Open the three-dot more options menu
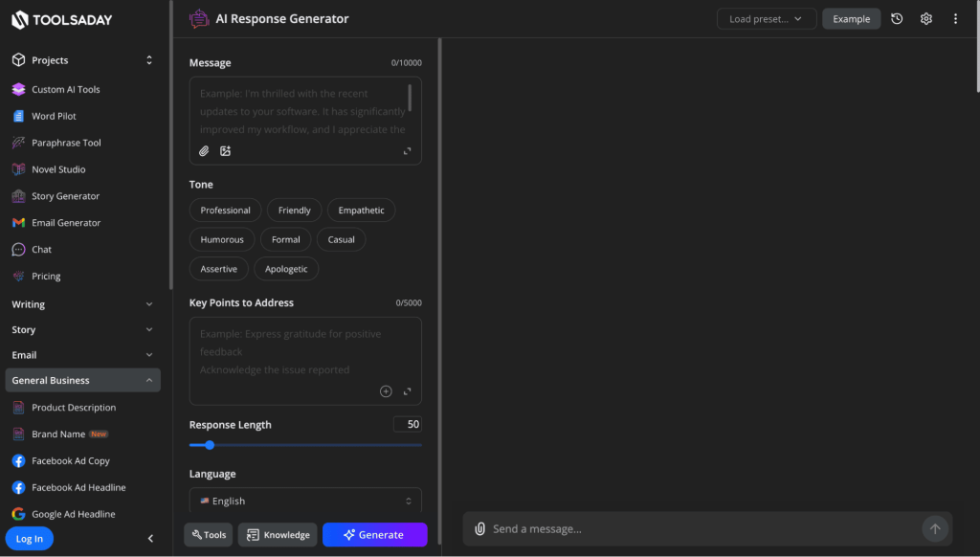 point(955,19)
